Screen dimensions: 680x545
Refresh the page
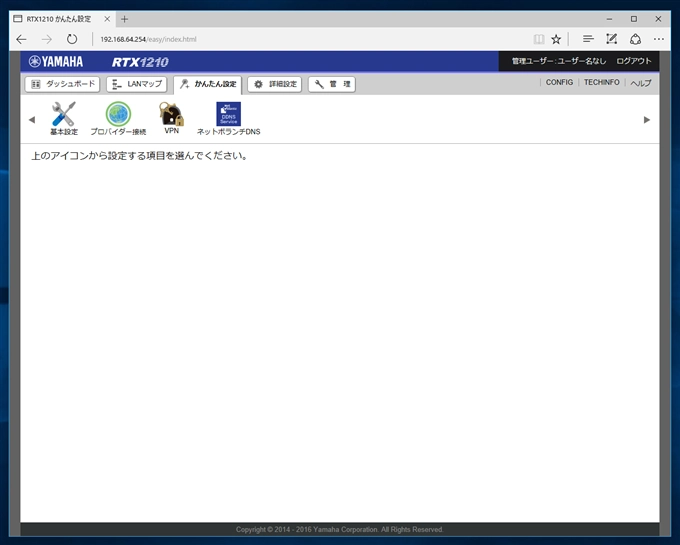coord(72,39)
